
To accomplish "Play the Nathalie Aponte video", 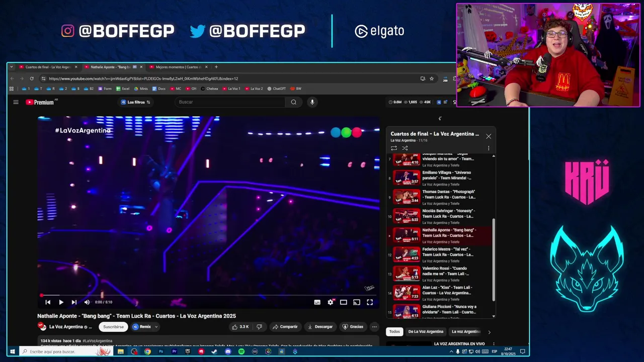I will (61, 302).
